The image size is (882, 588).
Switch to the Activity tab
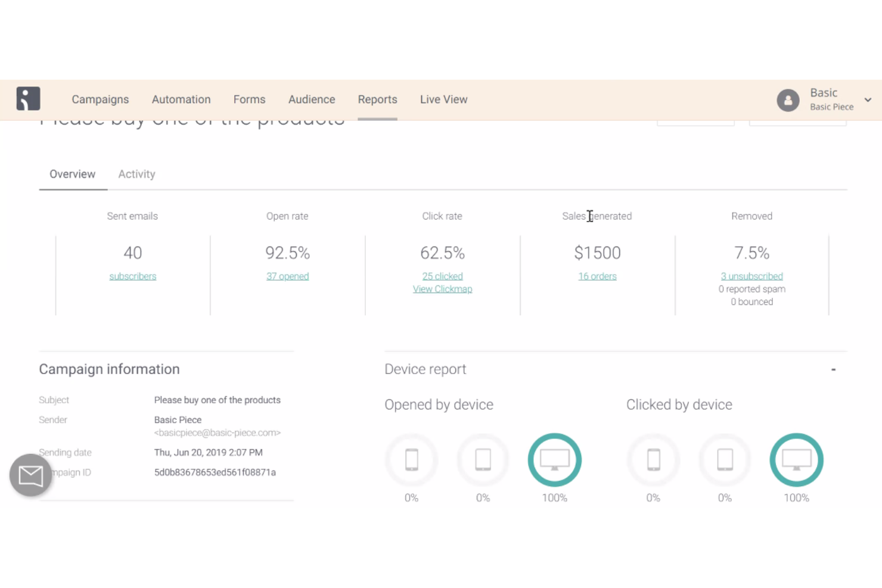tap(136, 174)
